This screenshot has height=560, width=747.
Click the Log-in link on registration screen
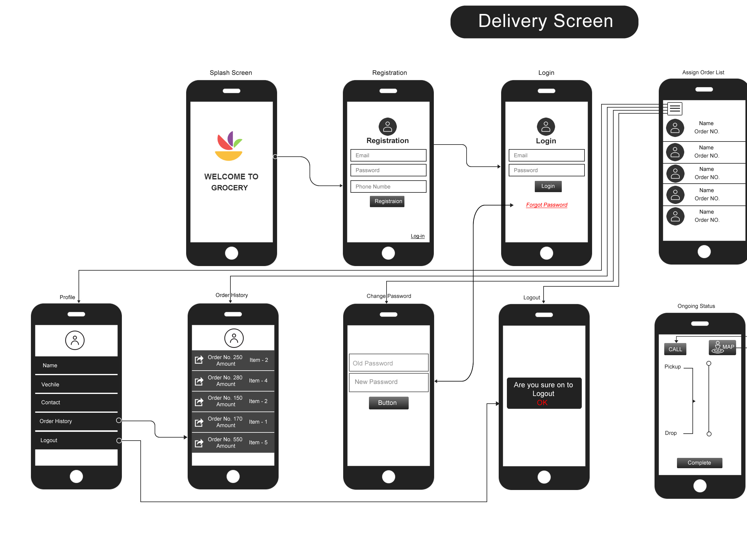point(419,236)
